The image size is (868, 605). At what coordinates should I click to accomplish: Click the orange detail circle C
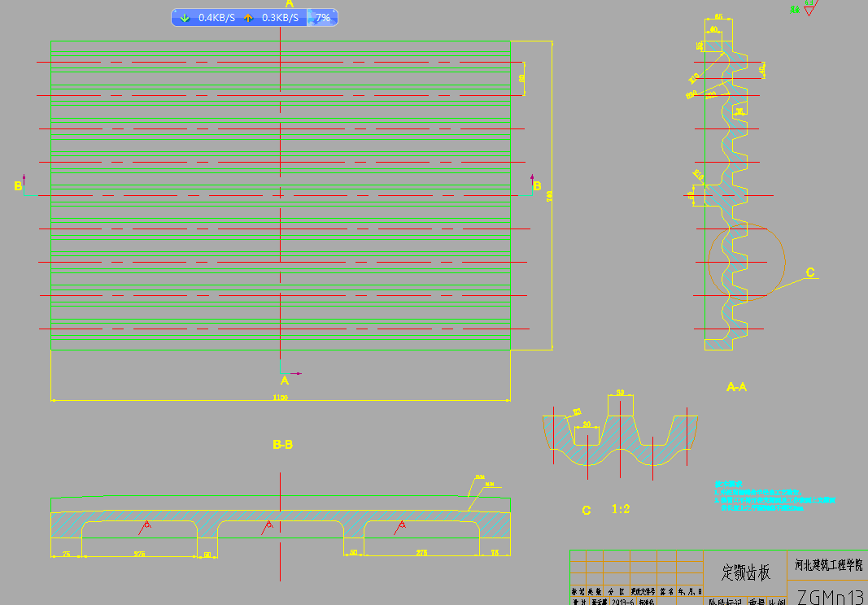pos(747,262)
